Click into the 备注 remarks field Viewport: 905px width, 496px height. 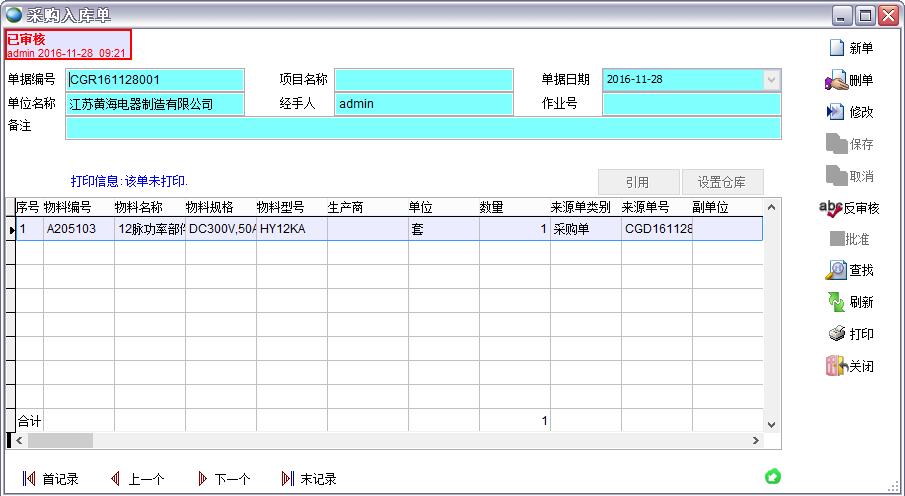pos(422,127)
